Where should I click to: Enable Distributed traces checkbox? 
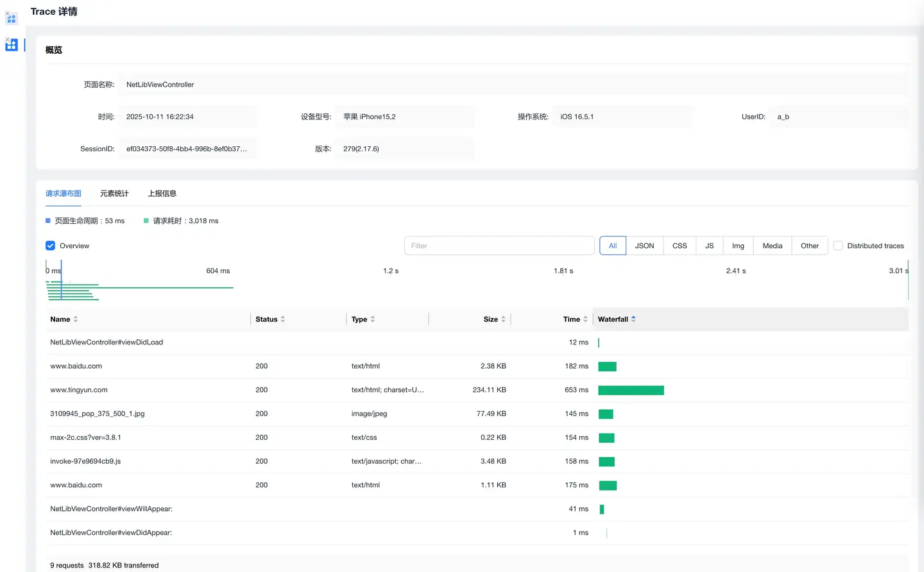coord(838,246)
